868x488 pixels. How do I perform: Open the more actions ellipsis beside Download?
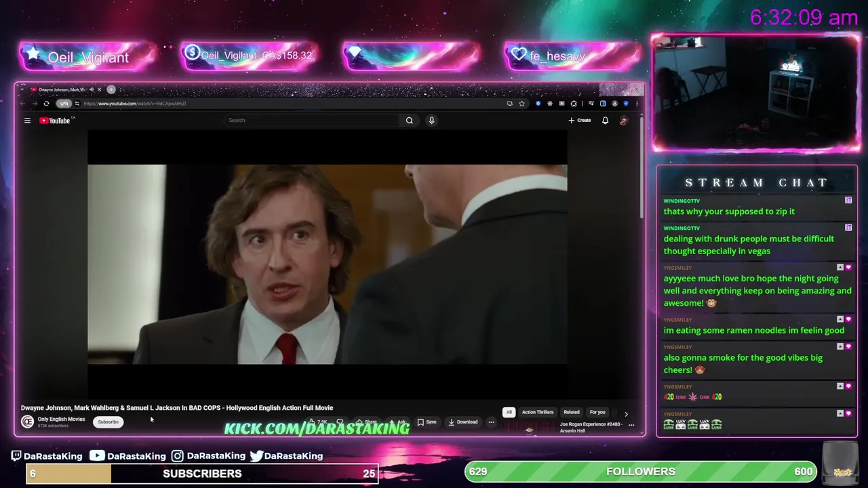pyautogui.click(x=491, y=422)
